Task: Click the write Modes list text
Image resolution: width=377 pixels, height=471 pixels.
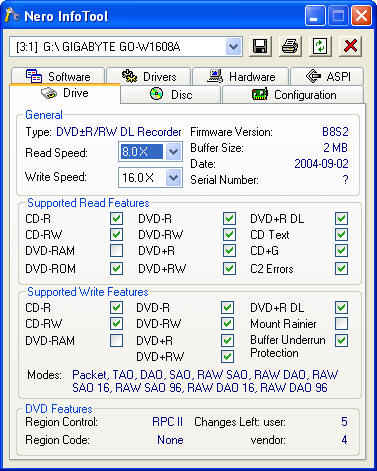Action: pos(205,381)
